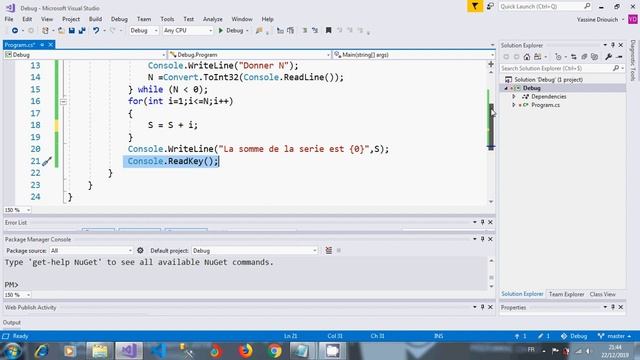Click the Package Manager console scrollbar down arrow
Screen dimensions: 640x360
click(x=491, y=287)
